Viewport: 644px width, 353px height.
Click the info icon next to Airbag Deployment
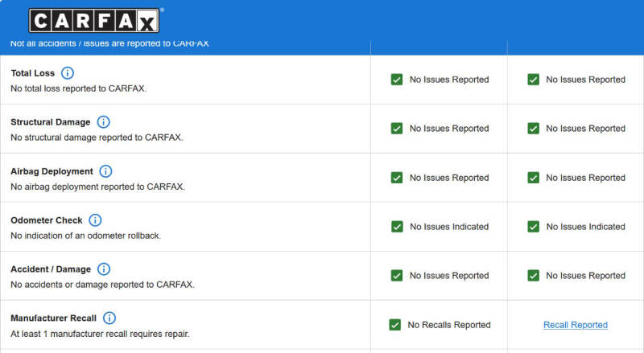click(105, 171)
